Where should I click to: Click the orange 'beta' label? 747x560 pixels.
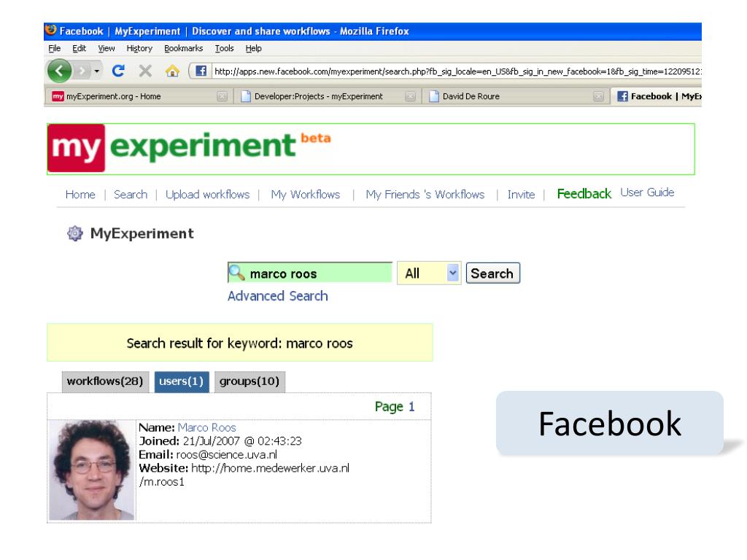(315, 138)
